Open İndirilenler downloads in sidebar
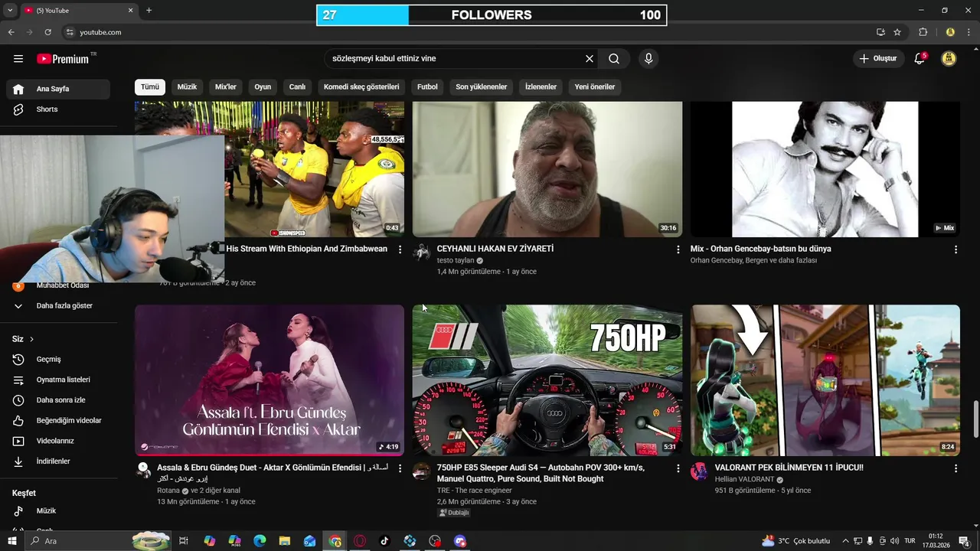The width and height of the screenshot is (980, 551). (x=58, y=461)
